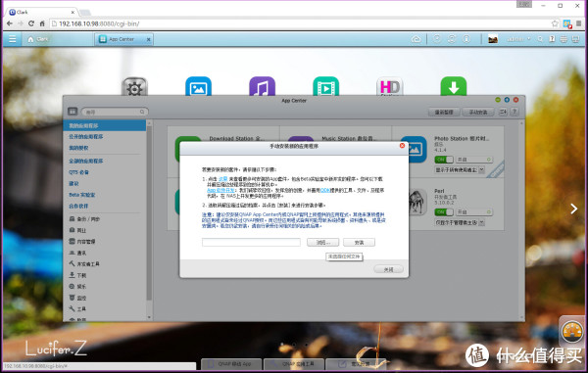Click the admin profile picture thumbnail
This screenshot has height=373, width=588.
[x=493, y=39]
